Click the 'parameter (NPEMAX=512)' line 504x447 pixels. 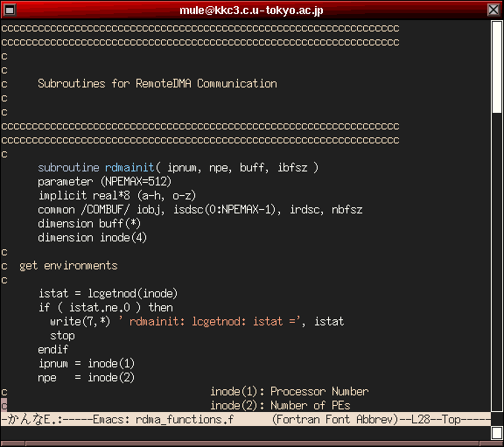click(105, 182)
